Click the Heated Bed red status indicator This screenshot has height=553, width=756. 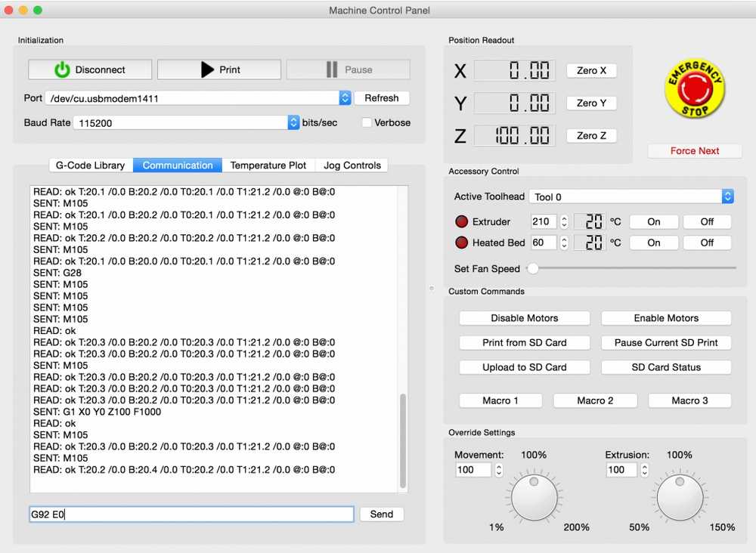point(461,243)
